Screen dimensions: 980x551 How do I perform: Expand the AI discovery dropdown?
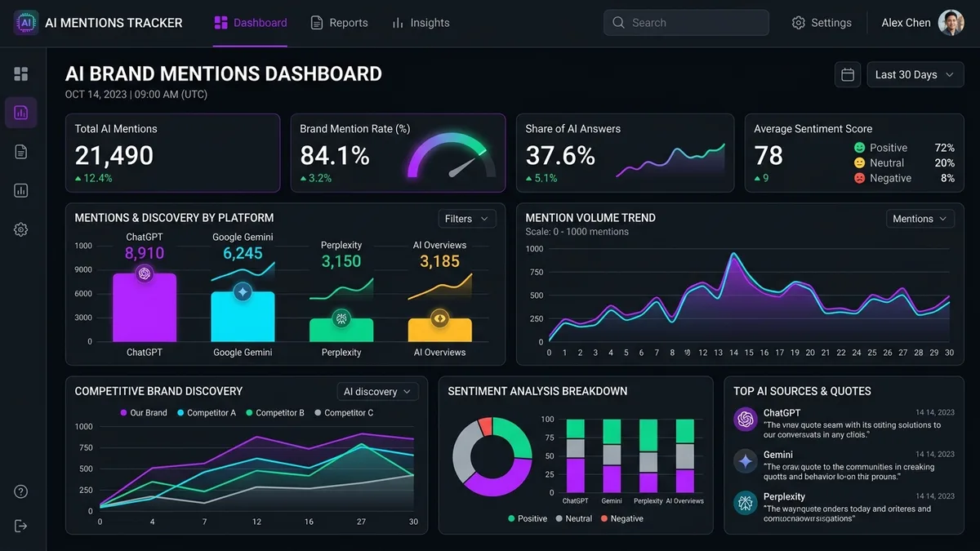[378, 392]
